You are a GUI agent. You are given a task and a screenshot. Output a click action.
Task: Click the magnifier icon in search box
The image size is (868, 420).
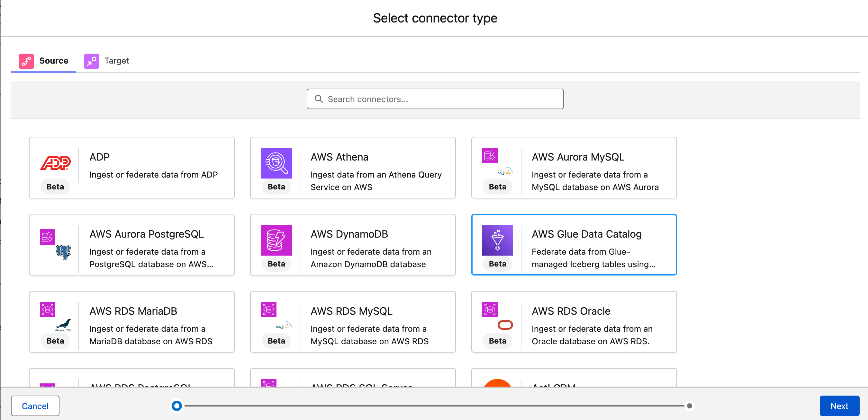point(318,99)
